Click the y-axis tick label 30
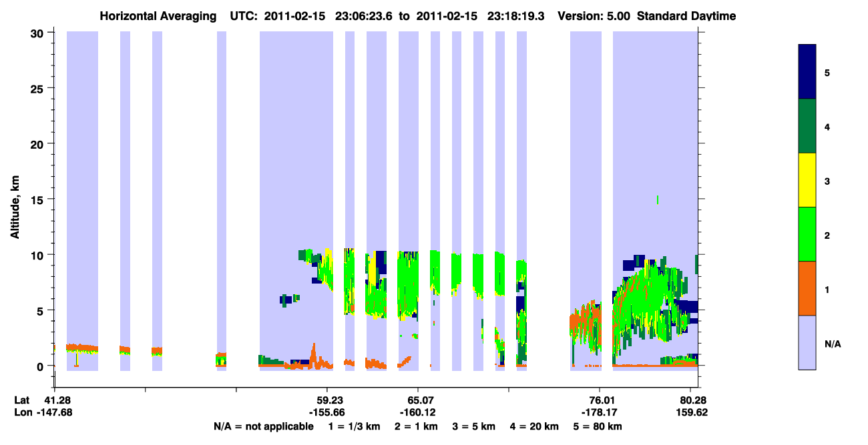Image resolution: width=868 pixels, height=445 pixels. 39,33
